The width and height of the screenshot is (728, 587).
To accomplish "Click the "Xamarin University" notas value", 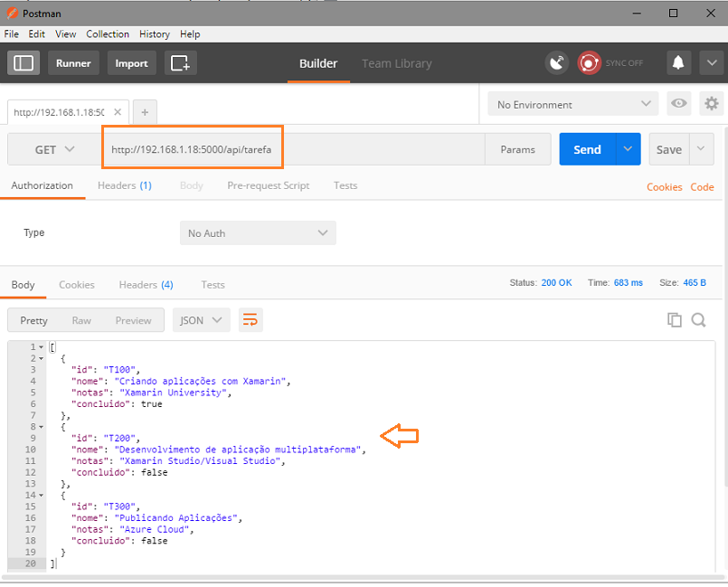I will pos(173,393).
